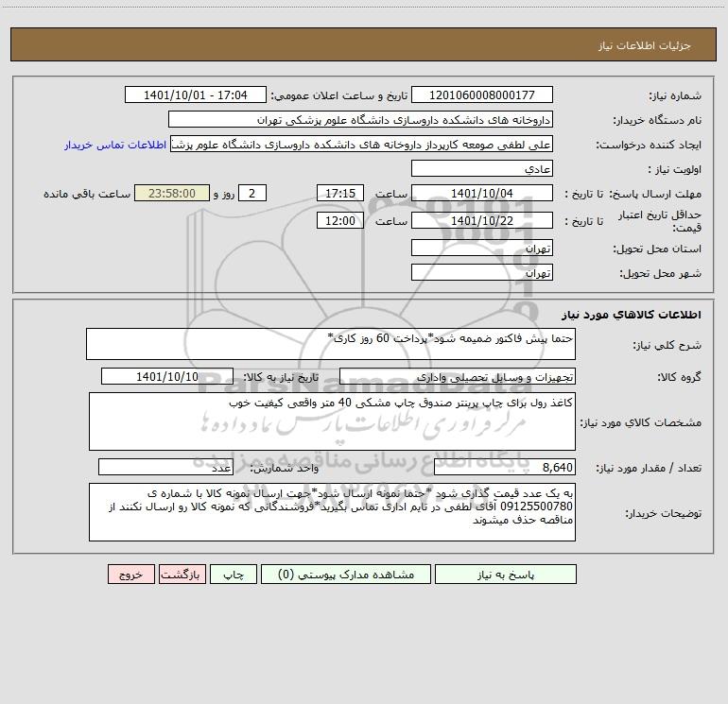Click the چاپ print button
728x704 pixels.
(x=234, y=575)
